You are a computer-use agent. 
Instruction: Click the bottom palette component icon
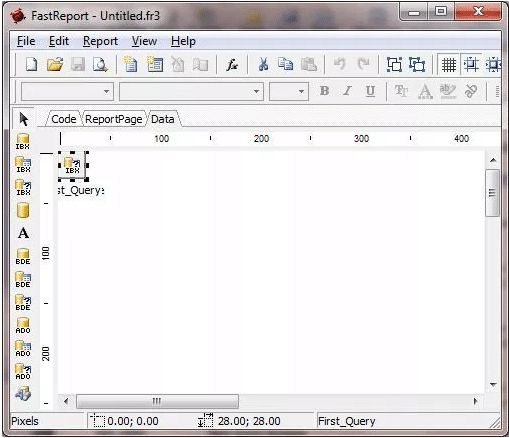[23, 394]
